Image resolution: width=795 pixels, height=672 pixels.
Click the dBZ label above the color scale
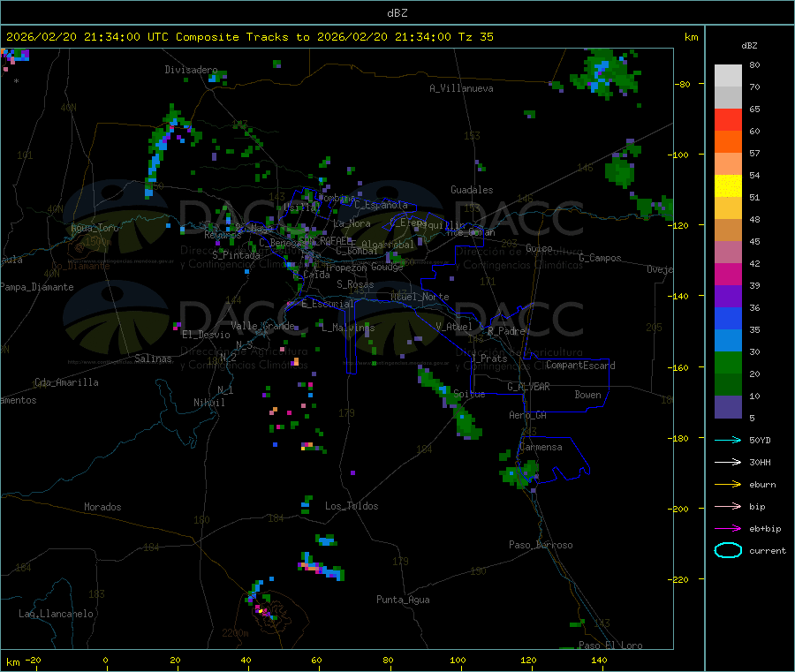749,46
